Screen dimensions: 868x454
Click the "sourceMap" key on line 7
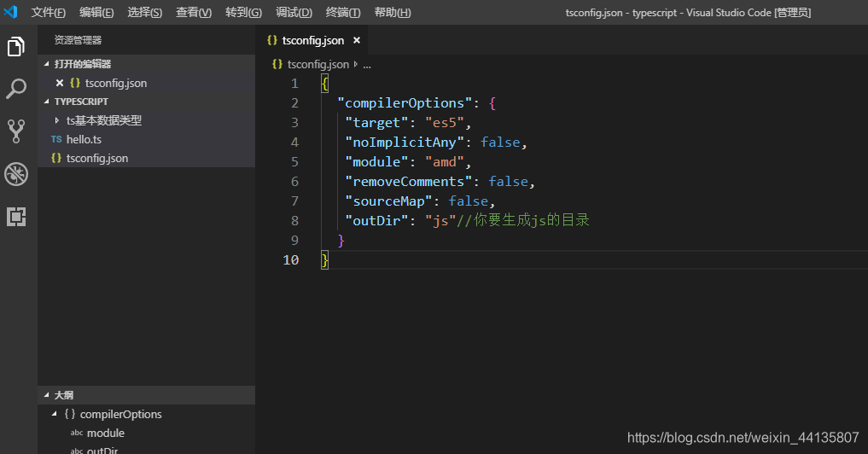[x=388, y=201]
